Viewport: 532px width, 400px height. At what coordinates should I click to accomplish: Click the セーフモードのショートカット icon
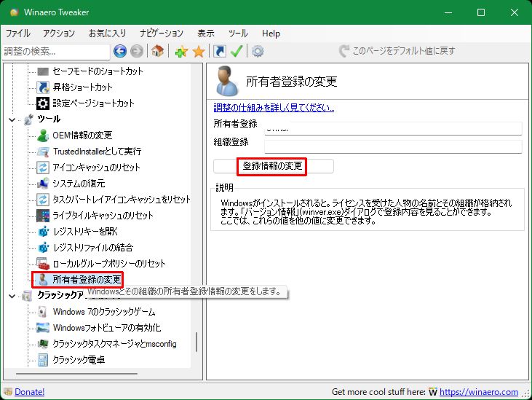[x=43, y=71]
